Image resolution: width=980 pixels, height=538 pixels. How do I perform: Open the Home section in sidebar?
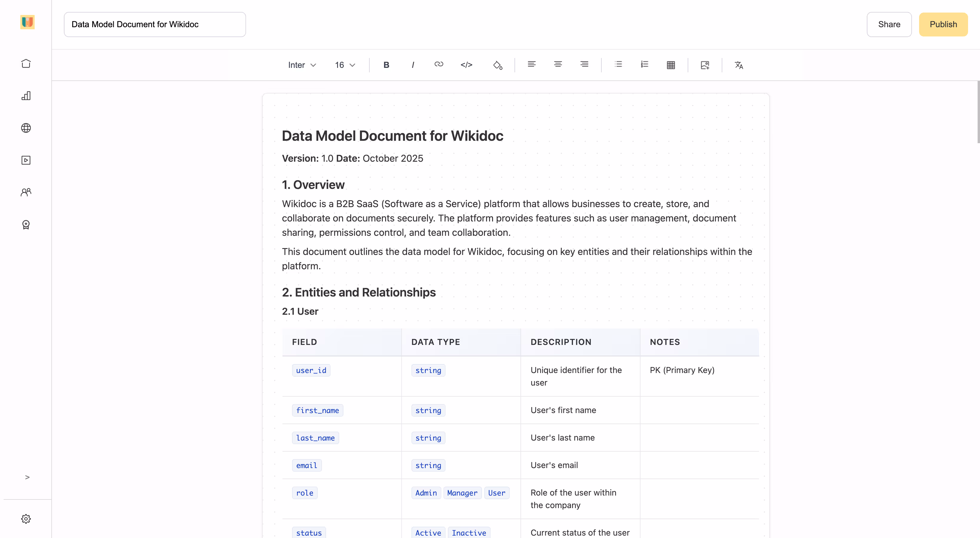pos(26,63)
